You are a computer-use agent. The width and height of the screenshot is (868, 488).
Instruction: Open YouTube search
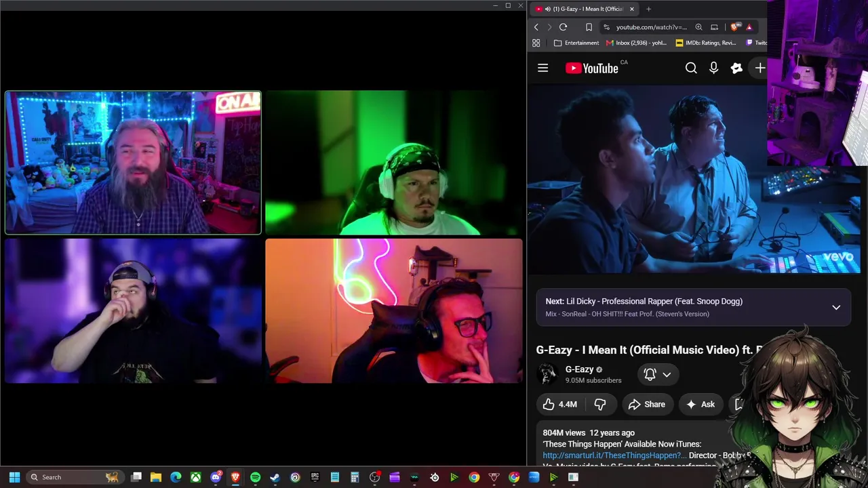pyautogui.click(x=691, y=68)
